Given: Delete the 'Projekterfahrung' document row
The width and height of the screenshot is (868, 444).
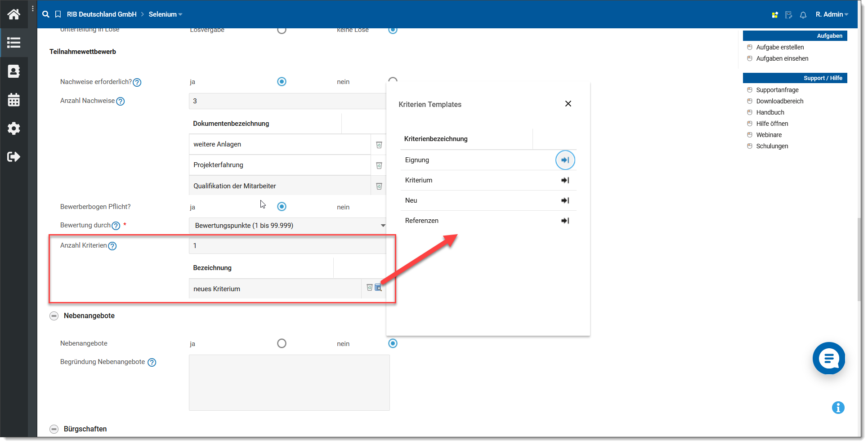Looking at the screenshot, I should [379, 165].
